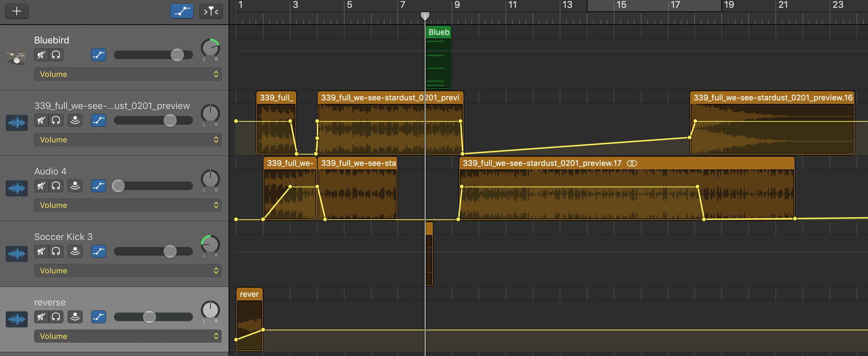The height and width of the screenshot is (356, 868).
Task: Select the Audio 4 track name
Action: (50, 171)
